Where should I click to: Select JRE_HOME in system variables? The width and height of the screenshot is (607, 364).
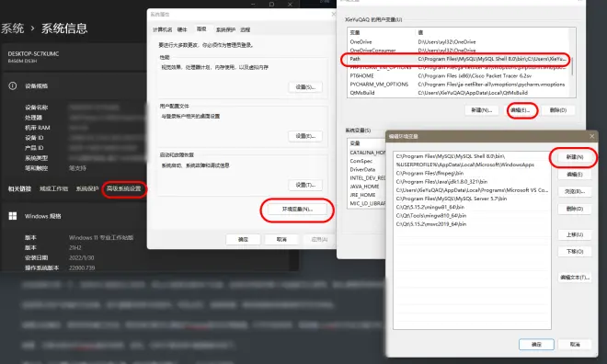pos(362,195)
